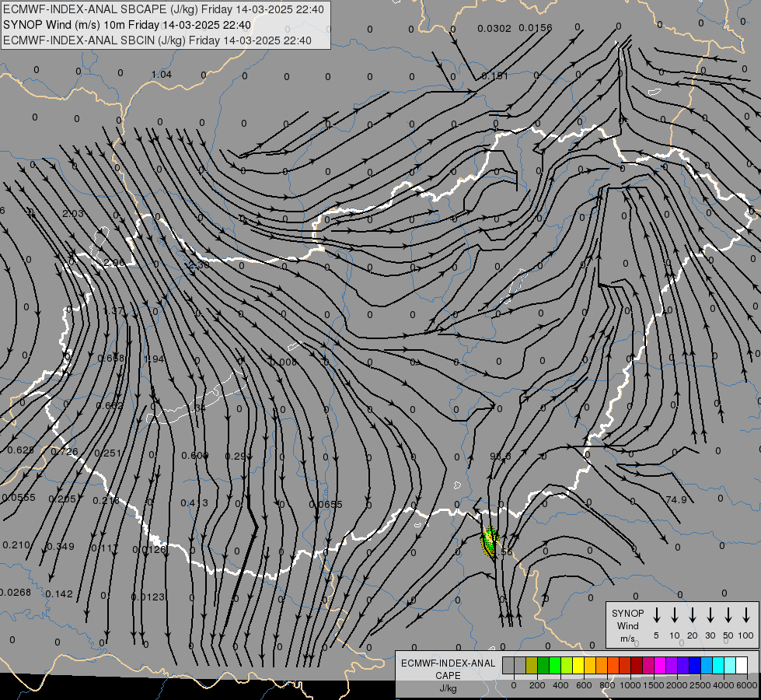The width and height of the screenshot is (761, 700).
Task: Click the map value 0.251
Action: 108,453
